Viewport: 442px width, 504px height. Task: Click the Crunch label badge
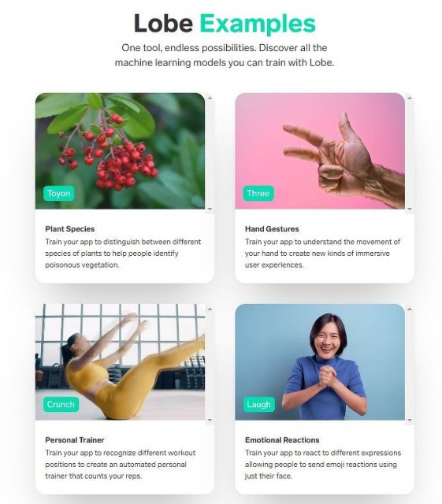click(x=61, y=404)
